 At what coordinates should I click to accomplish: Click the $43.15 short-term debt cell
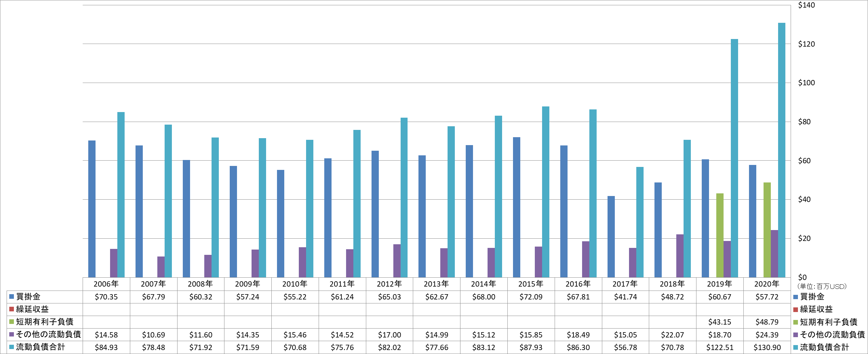719,322
